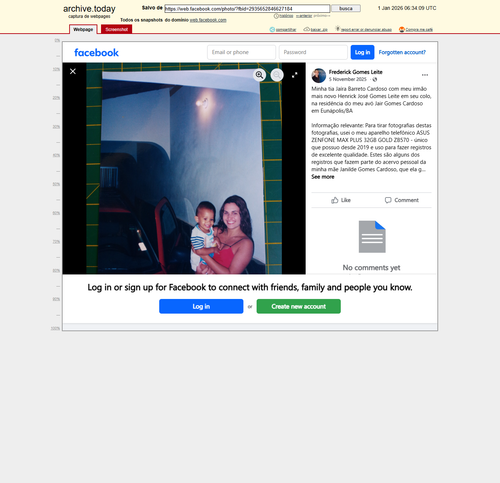The image size is (500, 483).
Task: Check the public audience globe icon
Action: click(x=375, y=79)
